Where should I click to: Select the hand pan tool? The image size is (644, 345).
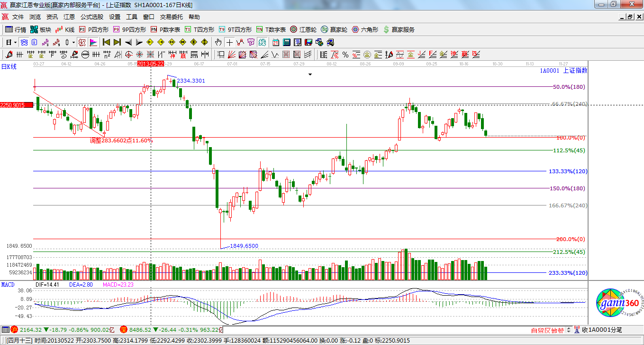(x=218, y=42)
